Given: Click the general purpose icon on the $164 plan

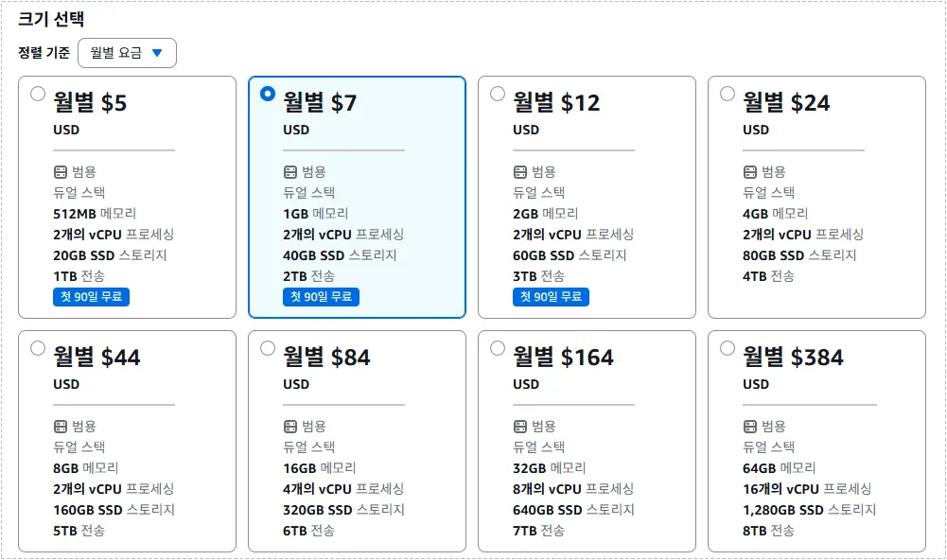Looking at the screenshot, I should click(x=518, y=426).
